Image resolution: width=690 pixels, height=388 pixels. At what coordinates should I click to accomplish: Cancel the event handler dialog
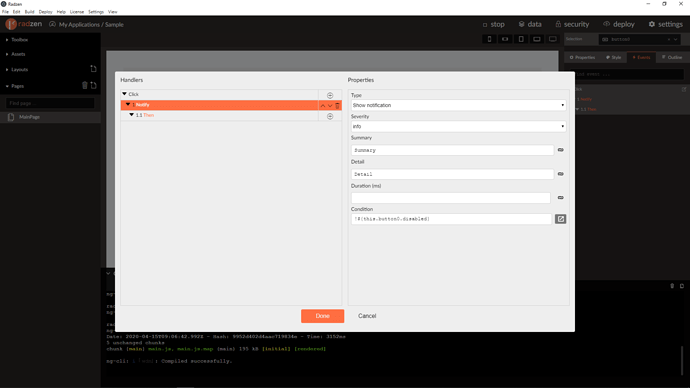(x=367, y=316)
